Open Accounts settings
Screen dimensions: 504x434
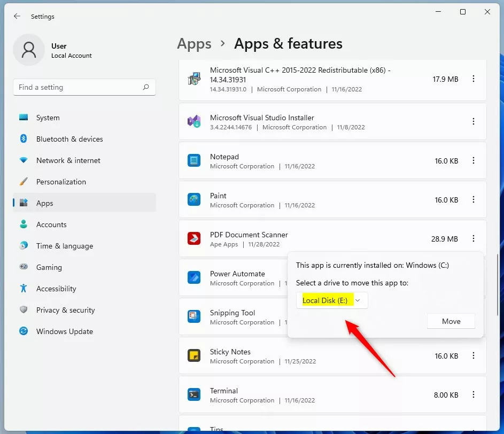84,224
